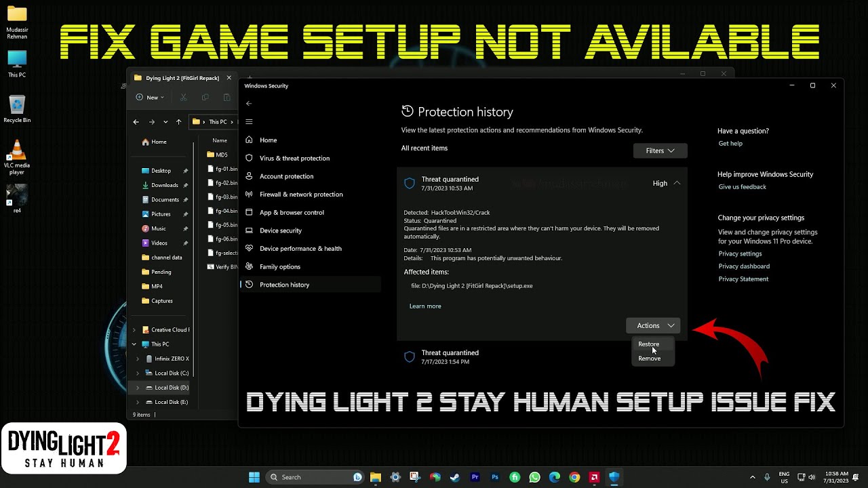Open Firewall & network protection
The height and width of the screenshot is (488, 868).
point(301,195)
